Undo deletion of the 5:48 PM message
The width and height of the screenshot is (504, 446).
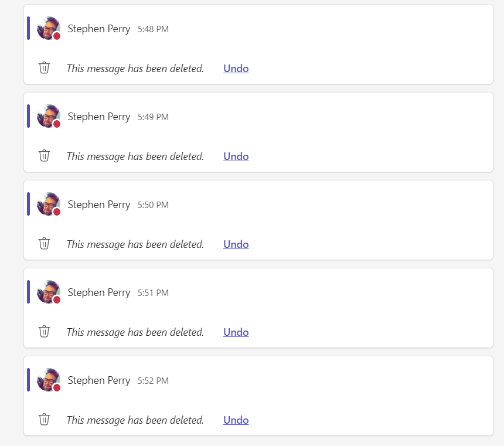(x=236, y=69)
